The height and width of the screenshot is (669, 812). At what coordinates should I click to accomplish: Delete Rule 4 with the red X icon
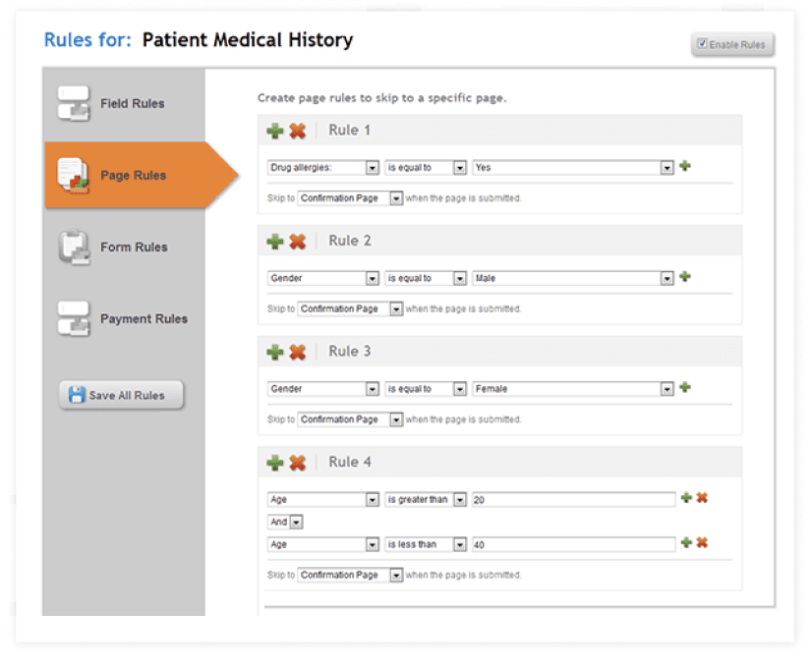click(x=297, y=463)
